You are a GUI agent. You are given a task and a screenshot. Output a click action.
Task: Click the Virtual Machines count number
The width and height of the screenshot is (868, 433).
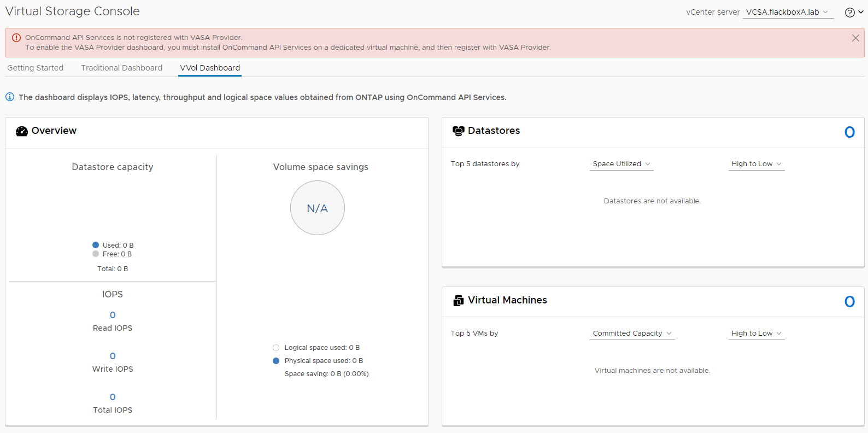(x=849, y=301)
